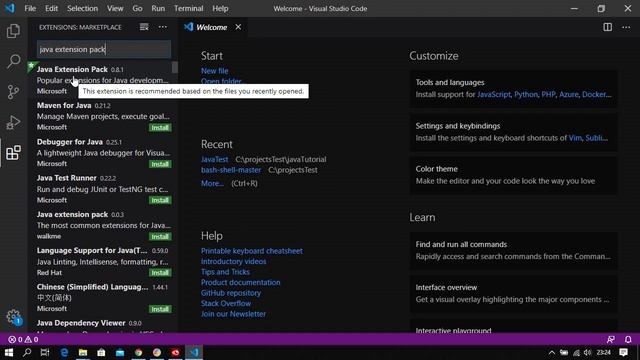The image size is (640, 360).
Task: Install walkme Java extension pack
Action: click(160, 237)
